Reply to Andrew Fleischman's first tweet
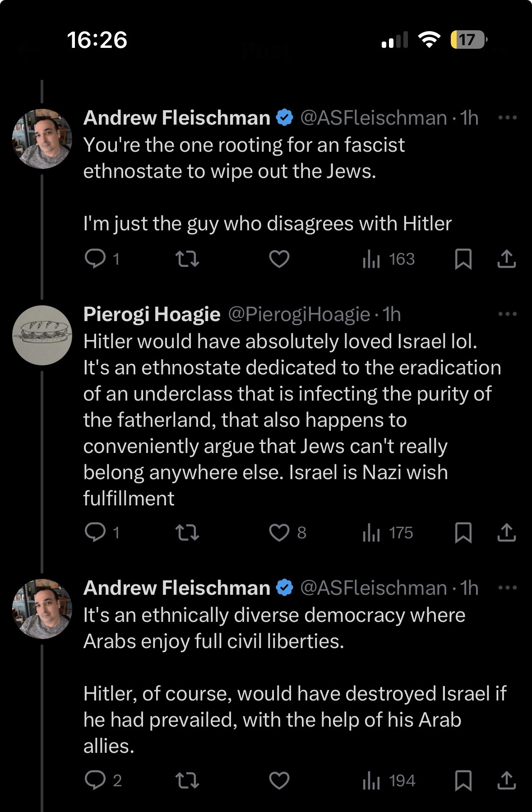 click(102, 259)
